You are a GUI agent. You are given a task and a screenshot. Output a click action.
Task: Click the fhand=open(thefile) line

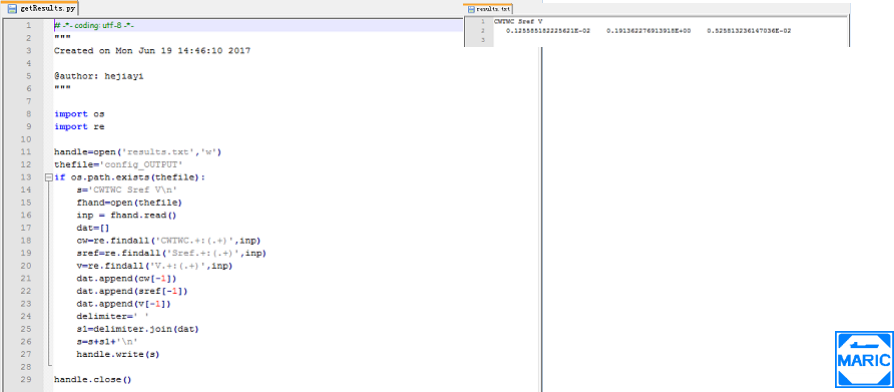tap(129, 202)
